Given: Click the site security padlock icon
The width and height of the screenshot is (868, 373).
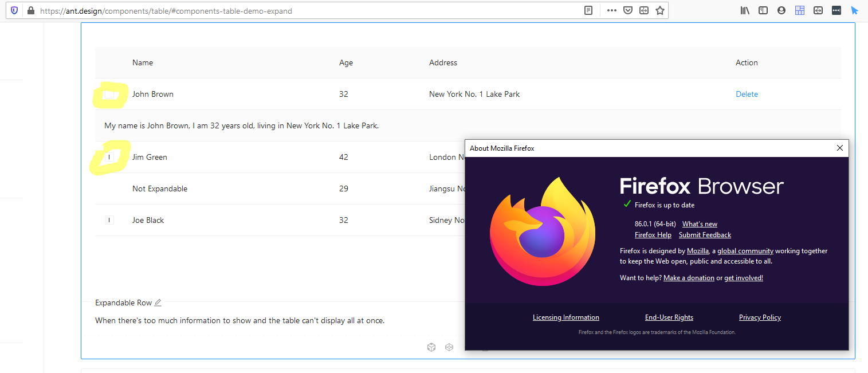Looking at the screenshot, I should (30, 10).
